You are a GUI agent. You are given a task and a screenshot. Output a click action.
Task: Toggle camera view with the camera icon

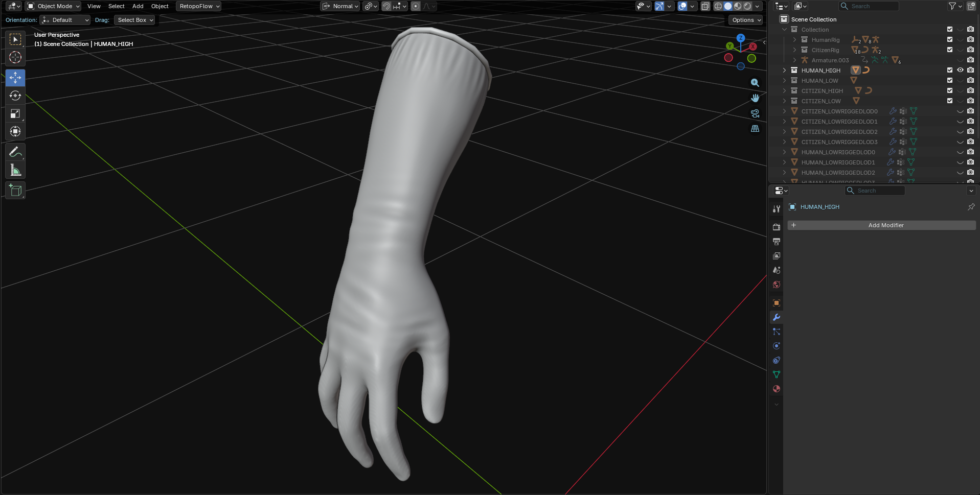click(755, 113)
